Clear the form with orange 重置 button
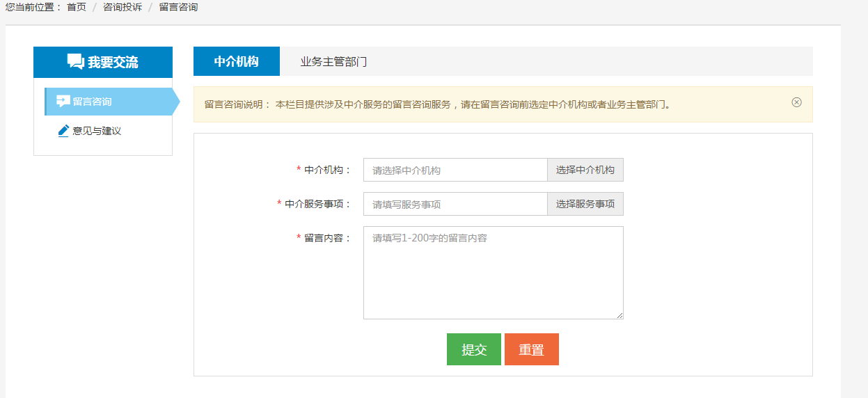Image resolution: width=868 pixels, height=398 pixels. 531,349
